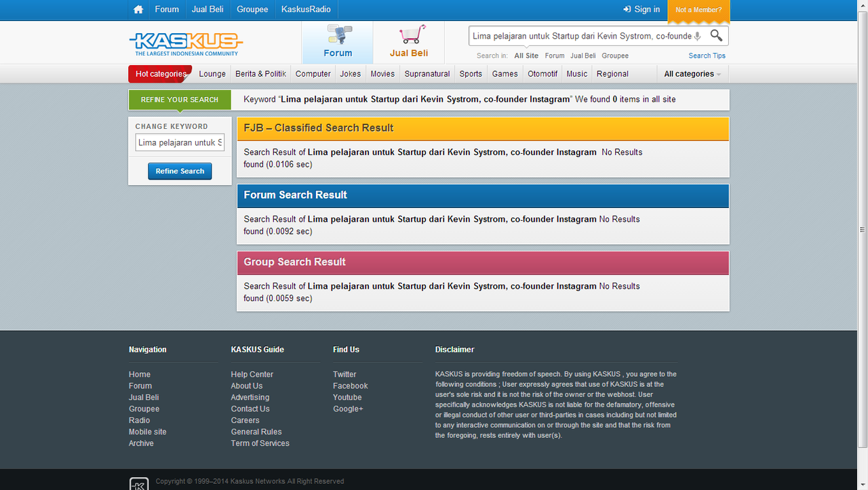The image size is (868, 490).
Task: Click the FJB – Classified Search Result header
Action: [x=483, y=128]
